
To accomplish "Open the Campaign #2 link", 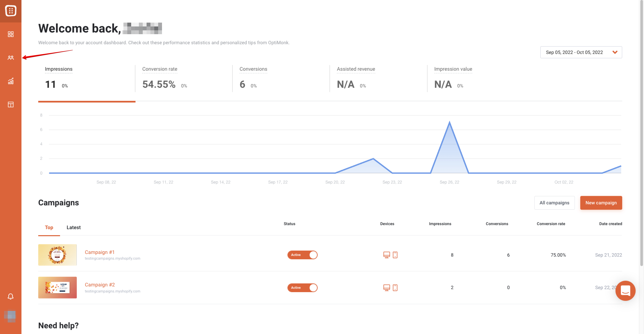I will point(100,285).
